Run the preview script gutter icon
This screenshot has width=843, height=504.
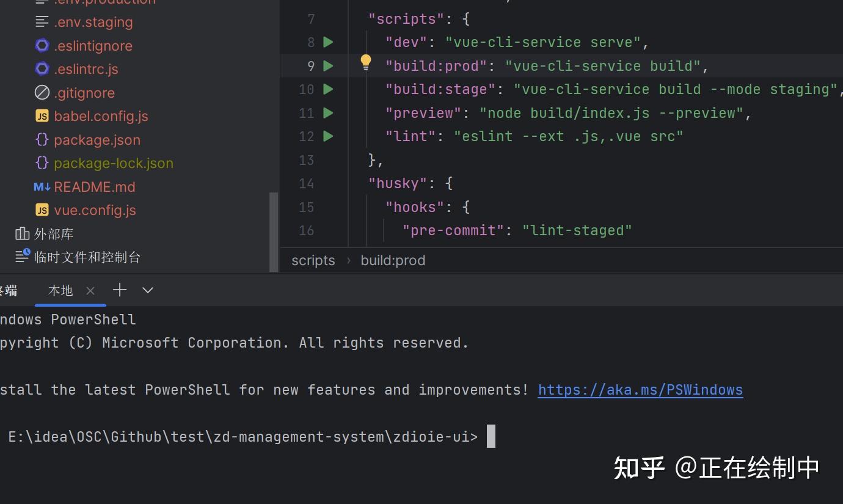pyautogui.click(x=328, y=113)
